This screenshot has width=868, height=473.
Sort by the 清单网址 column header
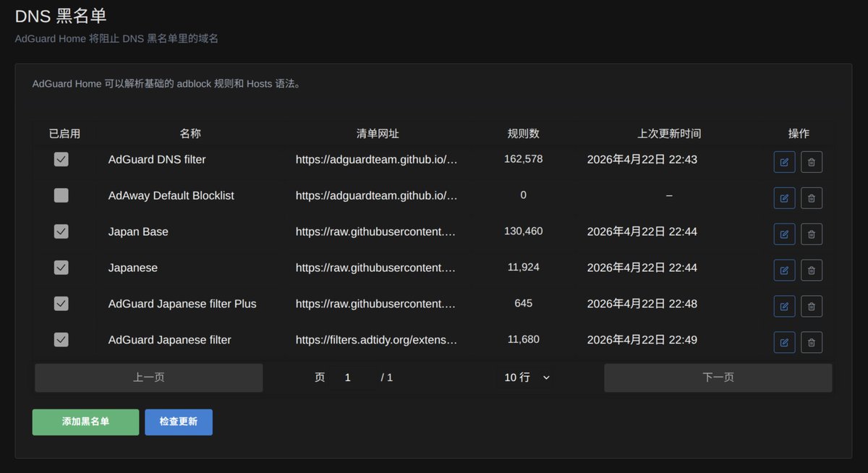(x=378, y=134)
